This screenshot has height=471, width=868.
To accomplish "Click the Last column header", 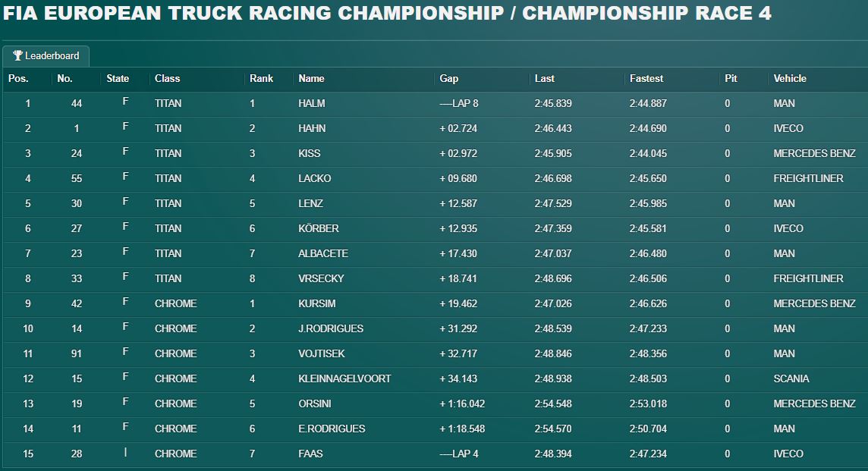I will [544, 79].
